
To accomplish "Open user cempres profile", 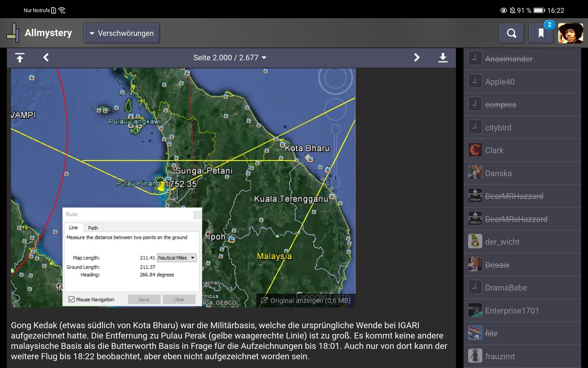I will (x=500, y=105).
